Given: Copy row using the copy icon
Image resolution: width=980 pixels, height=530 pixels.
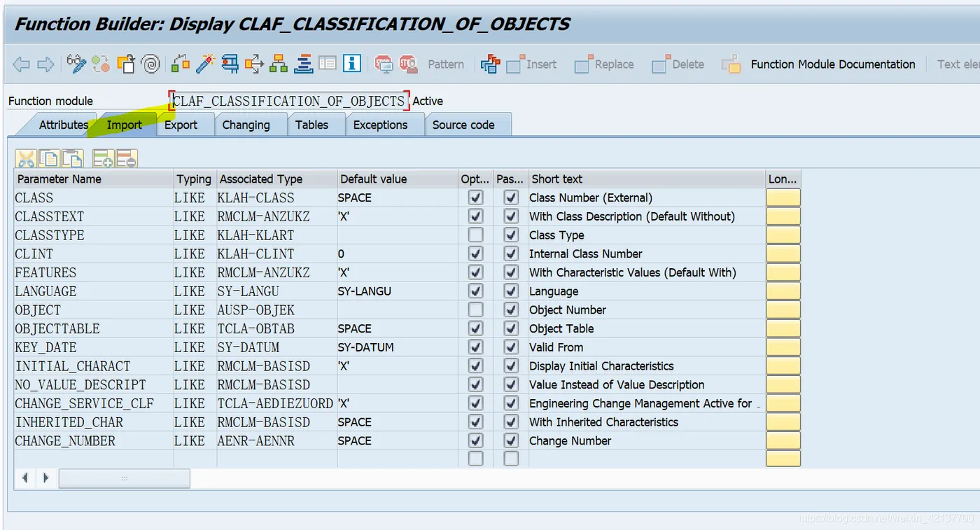Looking at the screenshot, I should 49,159.
